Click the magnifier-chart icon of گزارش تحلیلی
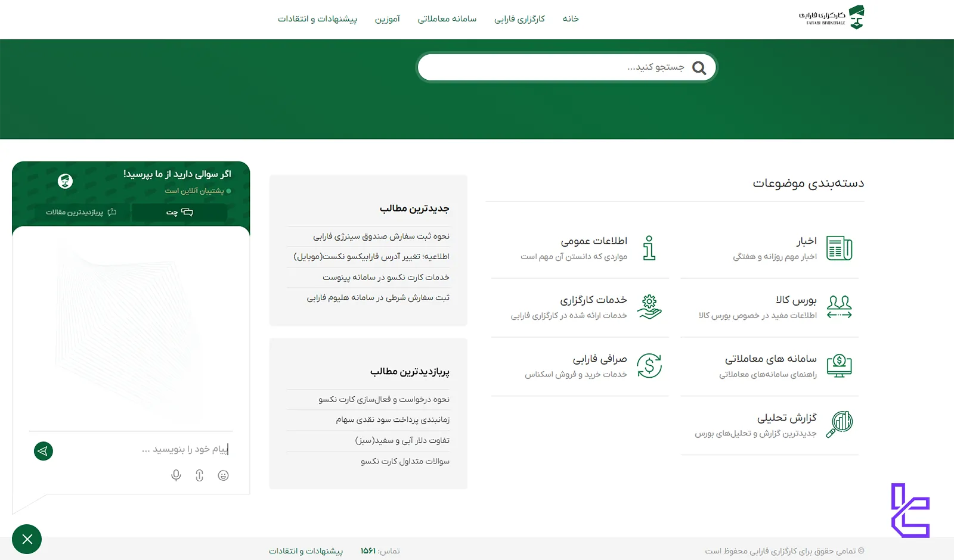This screenshot has height=560, width=954. (x=840, y=424)
